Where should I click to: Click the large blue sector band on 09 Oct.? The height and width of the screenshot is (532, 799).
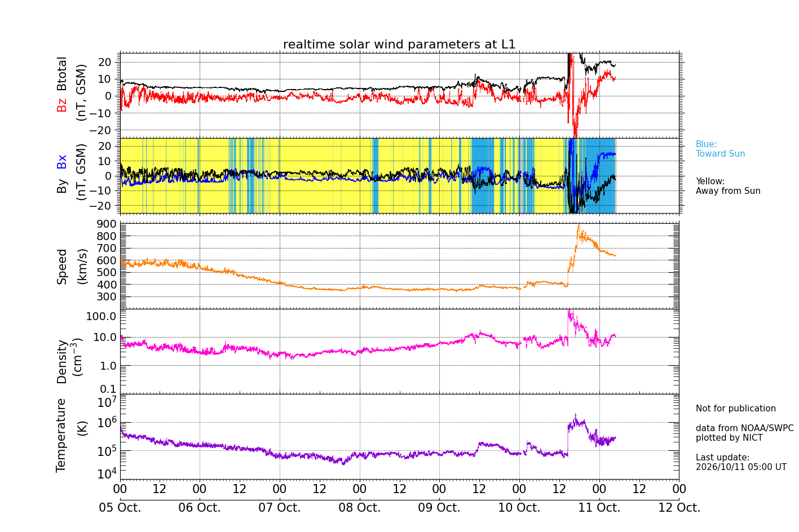(x=483, y=175)
